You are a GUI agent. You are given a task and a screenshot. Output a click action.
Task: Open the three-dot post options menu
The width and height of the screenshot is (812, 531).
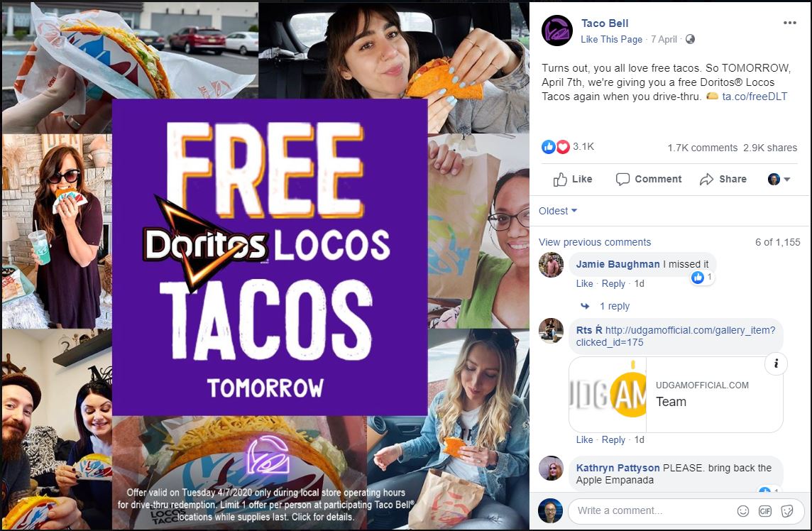pos(789,23)
